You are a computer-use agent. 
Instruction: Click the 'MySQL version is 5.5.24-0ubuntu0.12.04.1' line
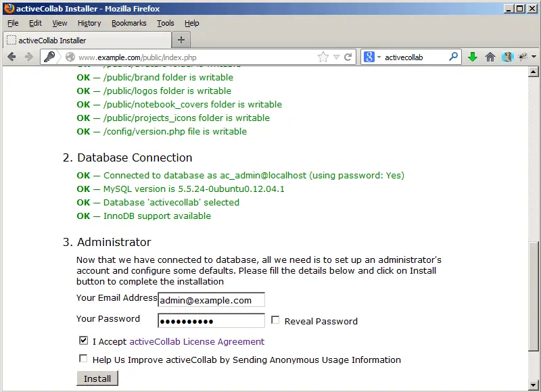pos(181,189)
